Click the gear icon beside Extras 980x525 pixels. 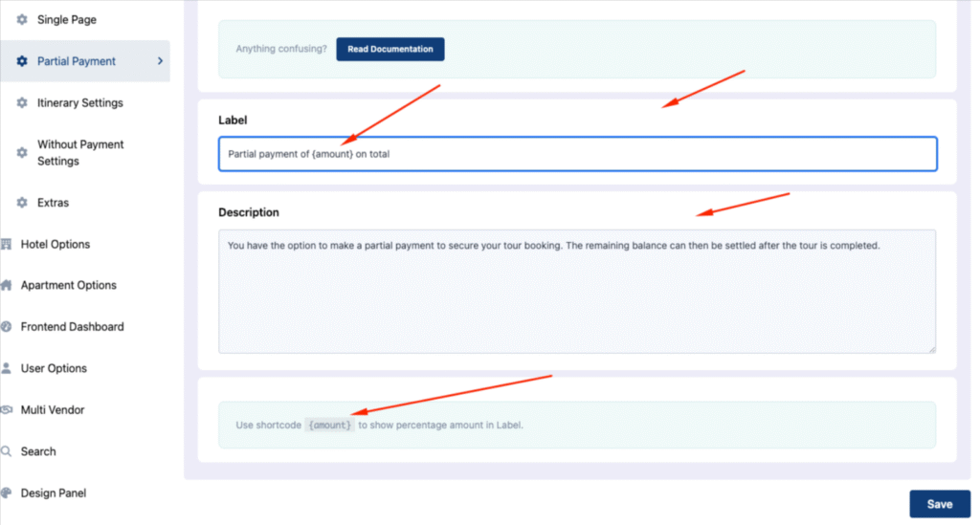click(22, 203)
